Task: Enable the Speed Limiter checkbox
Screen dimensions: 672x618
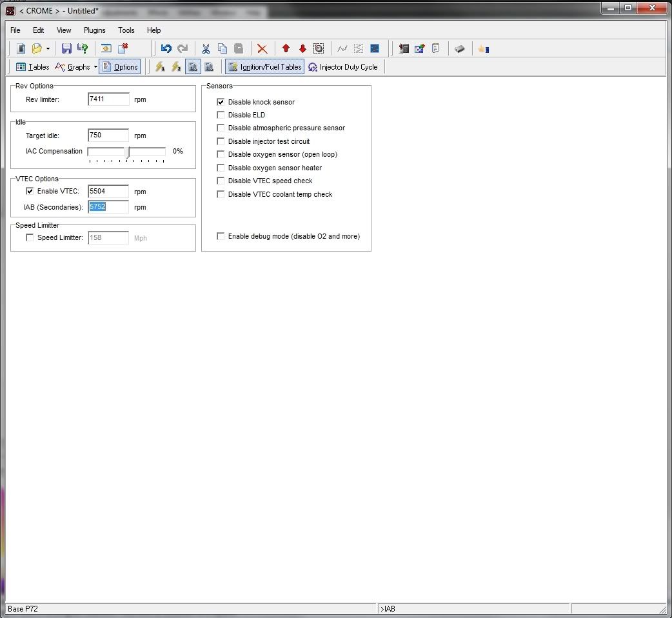Action: (x=30, y=237)
